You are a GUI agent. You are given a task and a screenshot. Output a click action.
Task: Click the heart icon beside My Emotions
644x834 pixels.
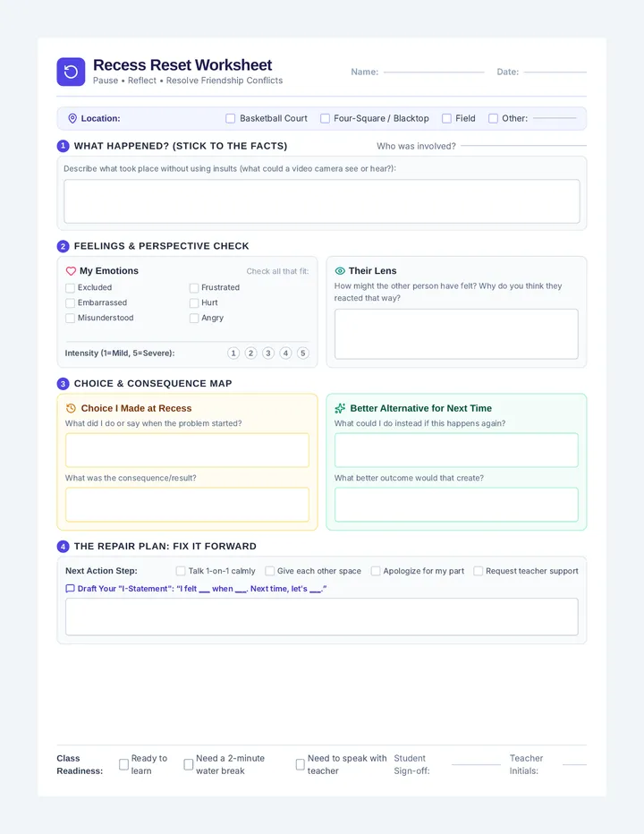[x=71, y=271]
